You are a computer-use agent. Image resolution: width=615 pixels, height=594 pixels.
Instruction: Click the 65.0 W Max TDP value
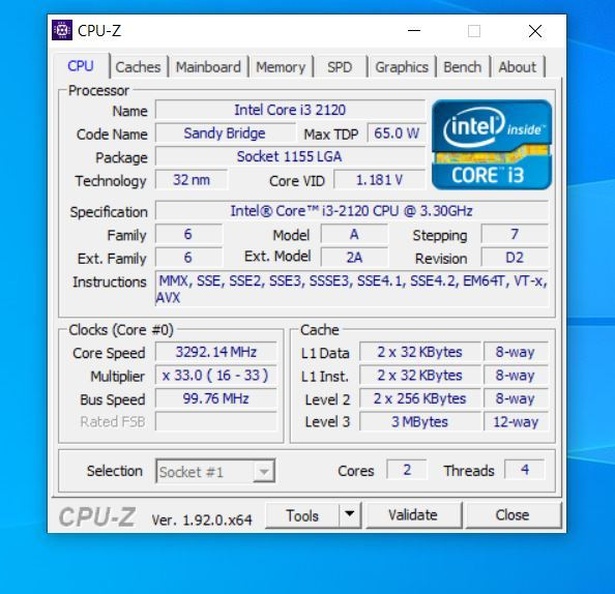pos(397,133)
